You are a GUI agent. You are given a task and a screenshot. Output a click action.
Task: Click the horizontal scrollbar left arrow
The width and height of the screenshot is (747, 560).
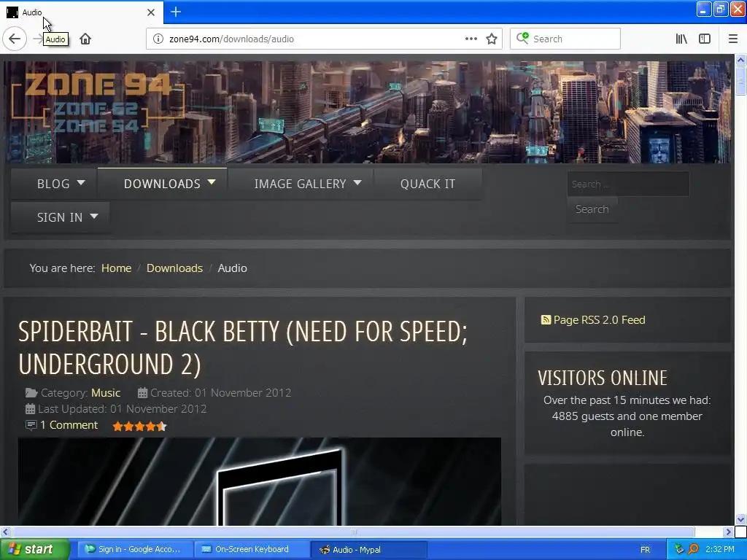pyautogui.click(x=5, y=532)
